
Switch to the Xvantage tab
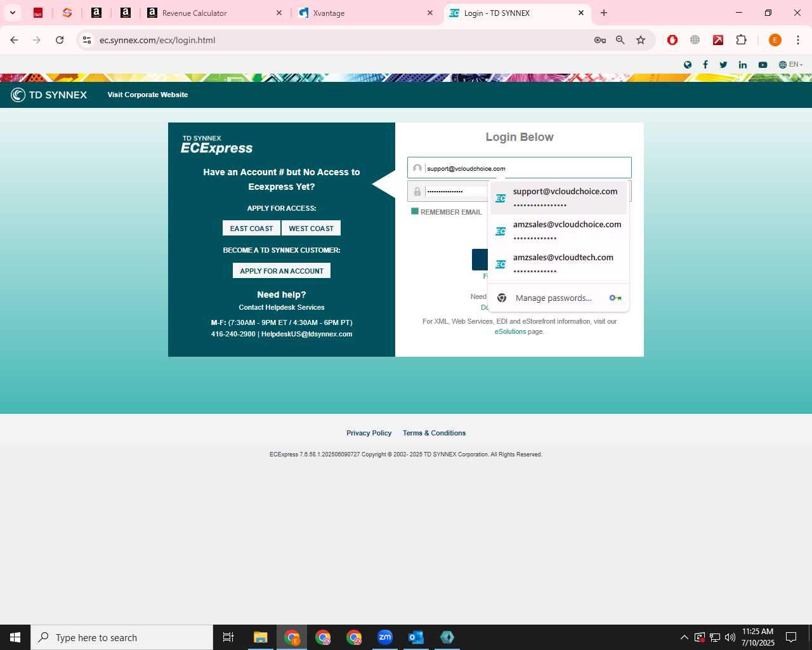point(366,13)
